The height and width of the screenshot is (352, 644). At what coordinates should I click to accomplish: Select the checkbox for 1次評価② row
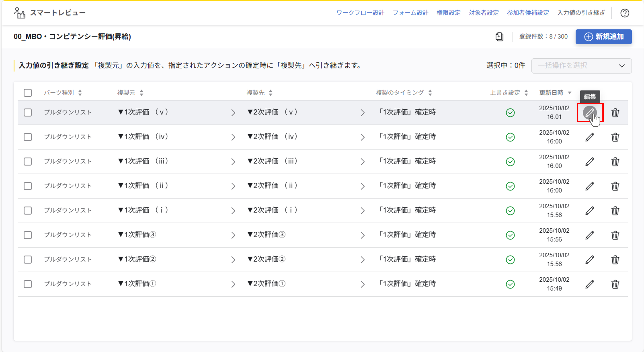click(x=28, y=259)
